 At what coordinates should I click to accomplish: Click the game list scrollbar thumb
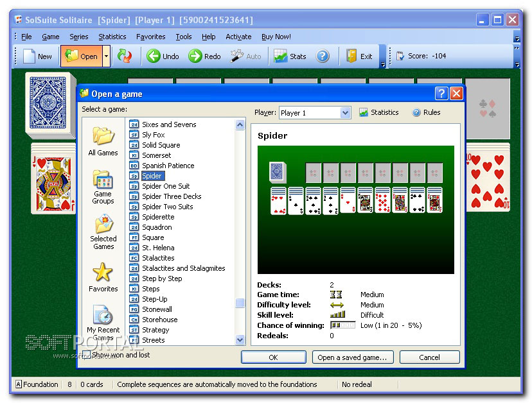[240, 303]
